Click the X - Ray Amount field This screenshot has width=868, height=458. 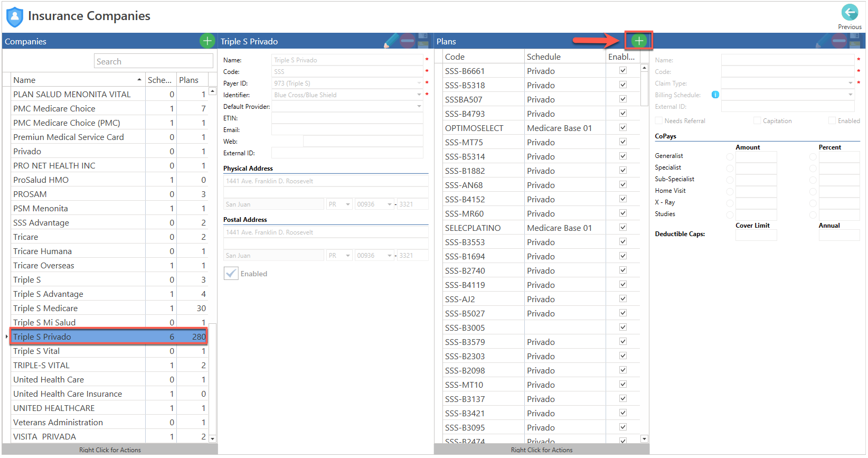click(x=756, y=203)
